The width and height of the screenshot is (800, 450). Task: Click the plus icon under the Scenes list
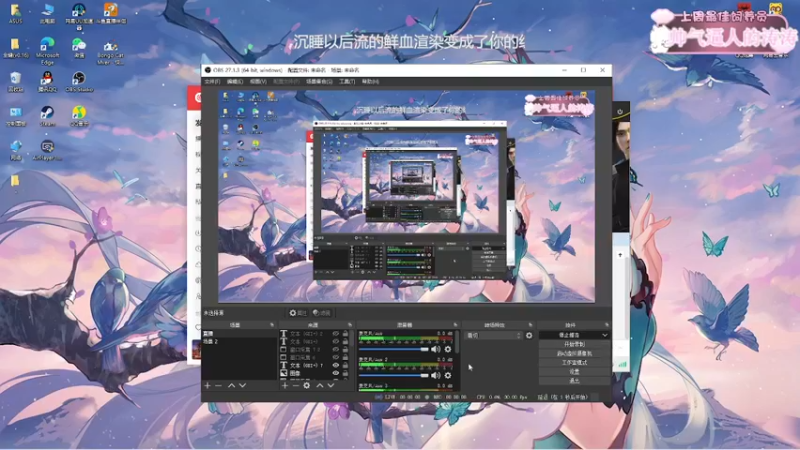[x=208, y=386]
